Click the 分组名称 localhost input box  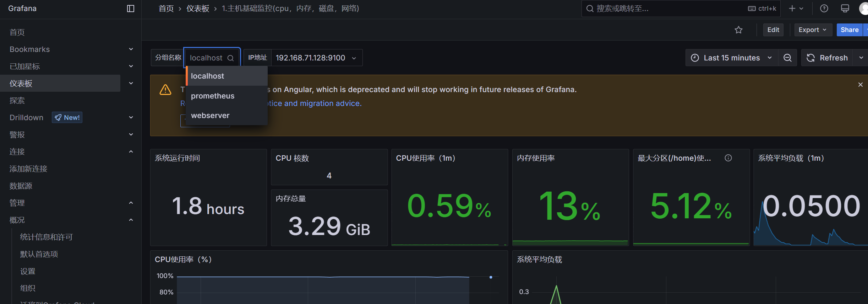212,58
